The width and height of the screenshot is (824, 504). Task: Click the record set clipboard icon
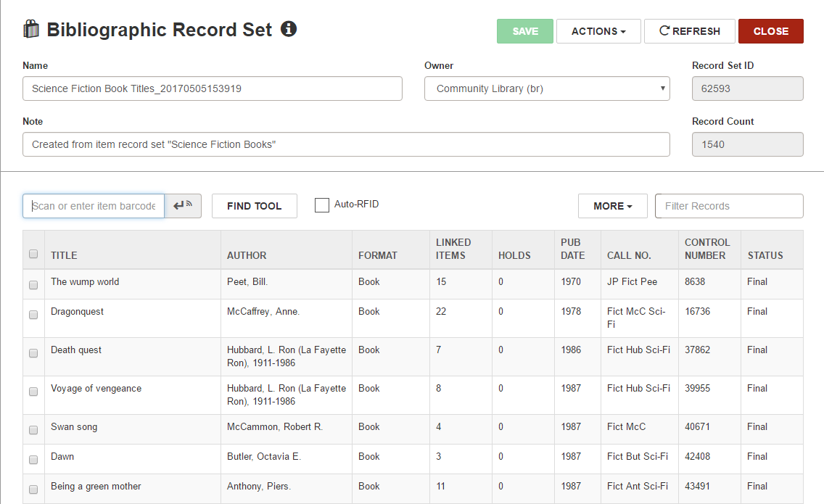31,29
